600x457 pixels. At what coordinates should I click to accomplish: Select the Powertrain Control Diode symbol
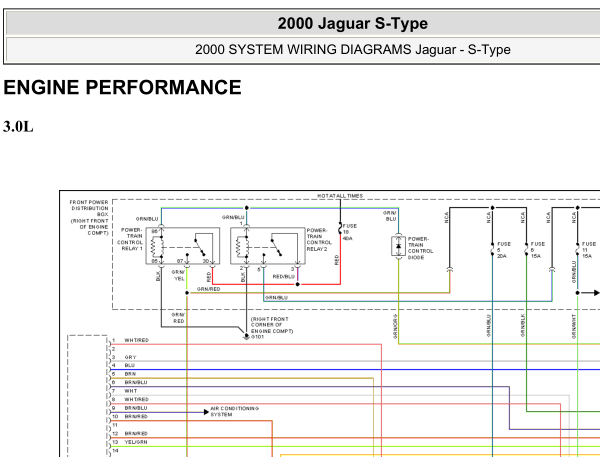pos(398,246)
